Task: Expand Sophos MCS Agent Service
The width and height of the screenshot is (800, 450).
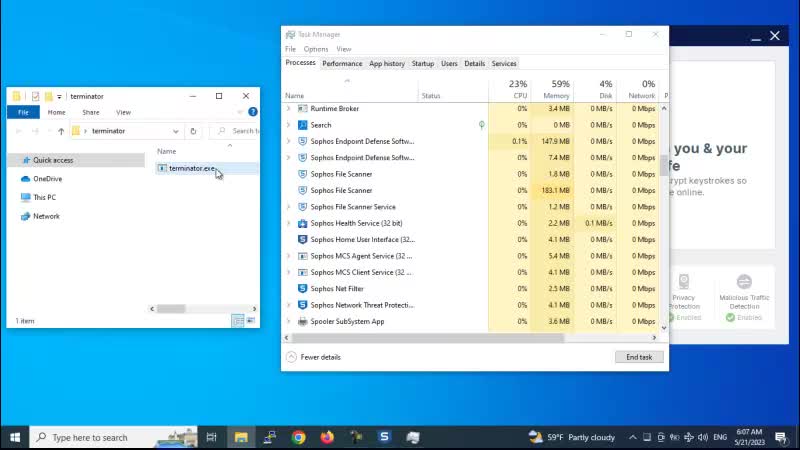Action: (289, 256)
